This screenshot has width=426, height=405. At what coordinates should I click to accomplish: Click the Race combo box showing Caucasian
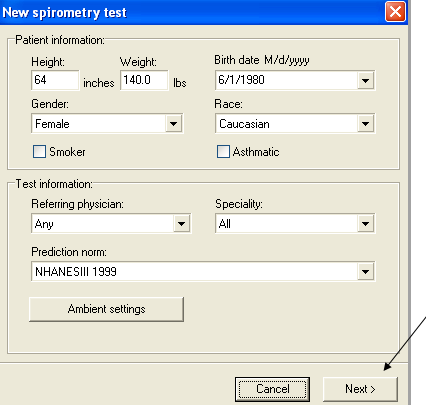[x=295, y=124]
